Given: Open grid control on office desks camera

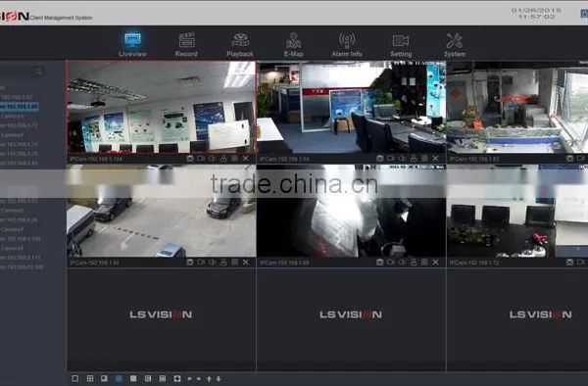Looking at the screenshot, I should pyautogui.click(x=424, y=159).
